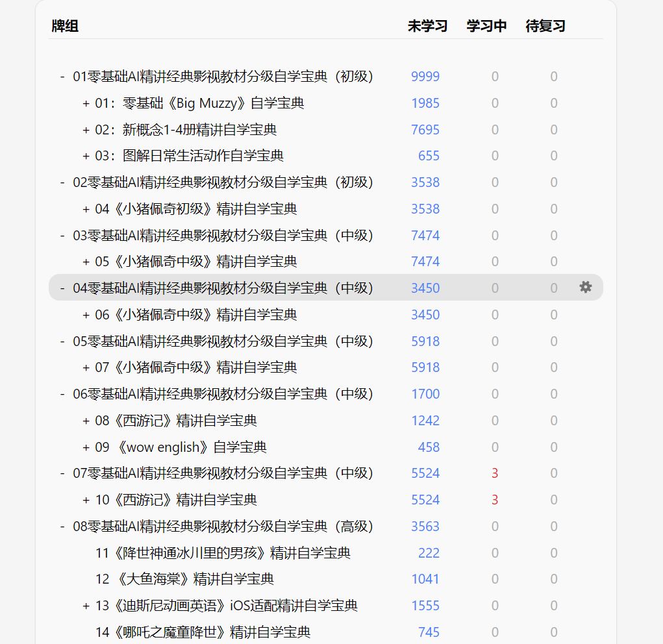The width and height of the screenshot is (663, 644).
Task: Open deck 01零基础AI精讲经典影视教材分级自学宝典 (初级)
Action: (x=223, y=77)
